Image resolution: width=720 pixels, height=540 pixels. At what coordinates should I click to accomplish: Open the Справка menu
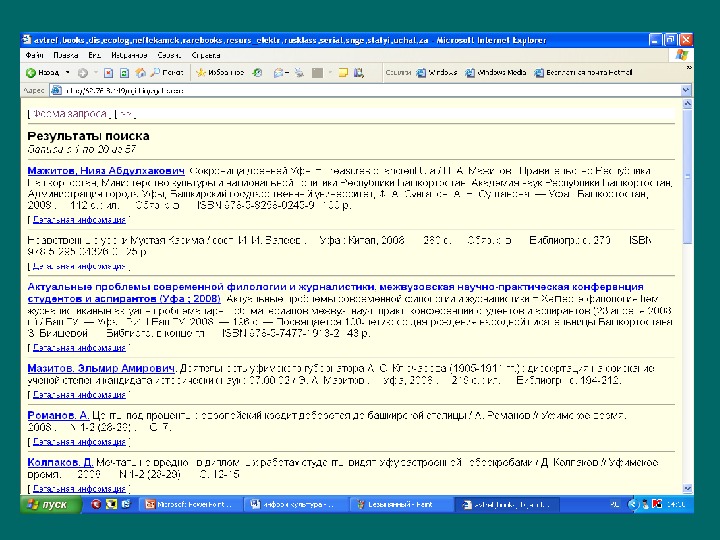(x=206, y=56)
